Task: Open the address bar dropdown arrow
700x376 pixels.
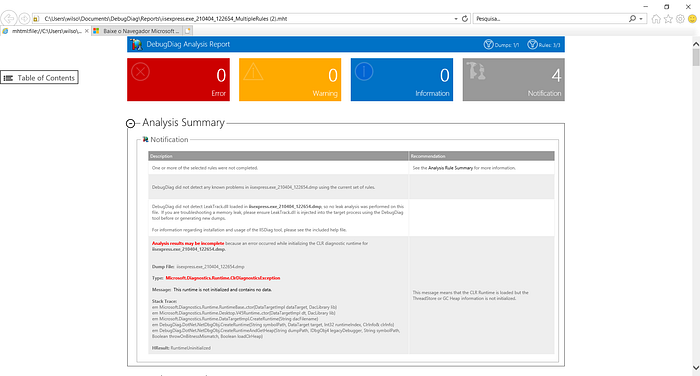Action: click(x=456, y=19)
